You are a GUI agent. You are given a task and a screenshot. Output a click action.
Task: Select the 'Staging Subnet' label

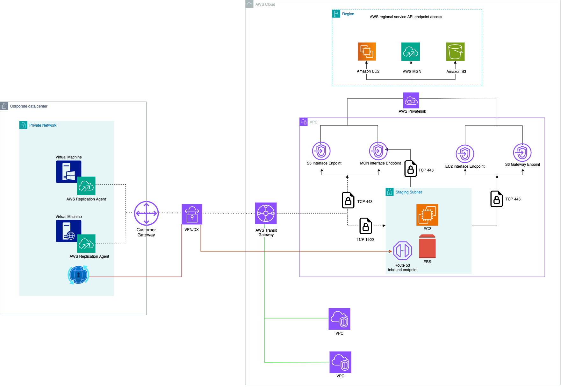point(409,192)
